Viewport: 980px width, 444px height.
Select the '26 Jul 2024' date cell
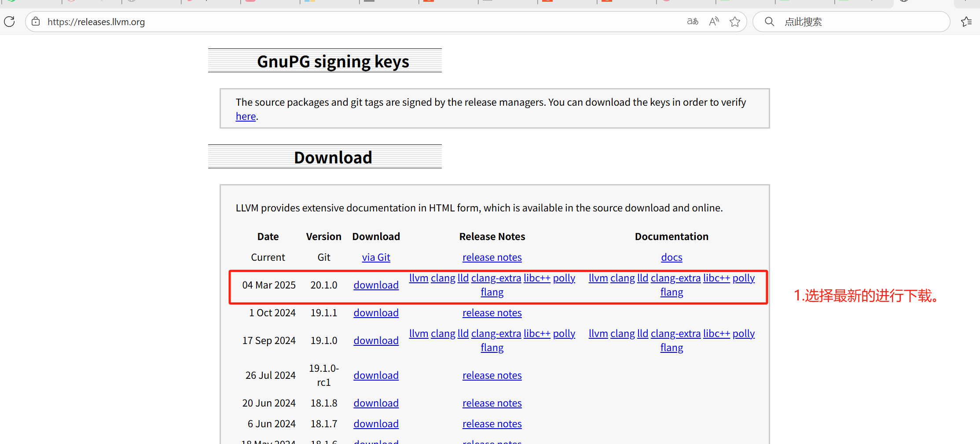[270, 375]
